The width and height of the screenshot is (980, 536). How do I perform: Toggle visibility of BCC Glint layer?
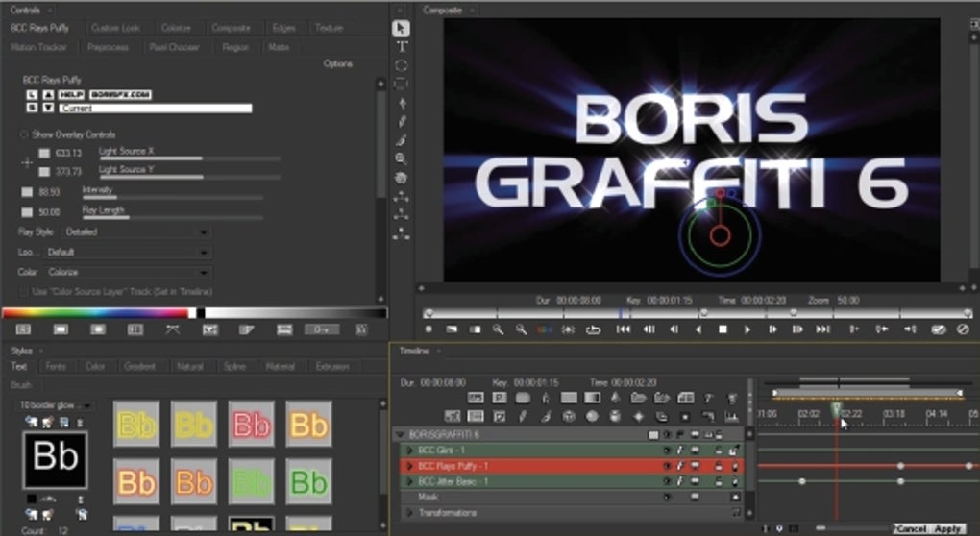[666, 451]
